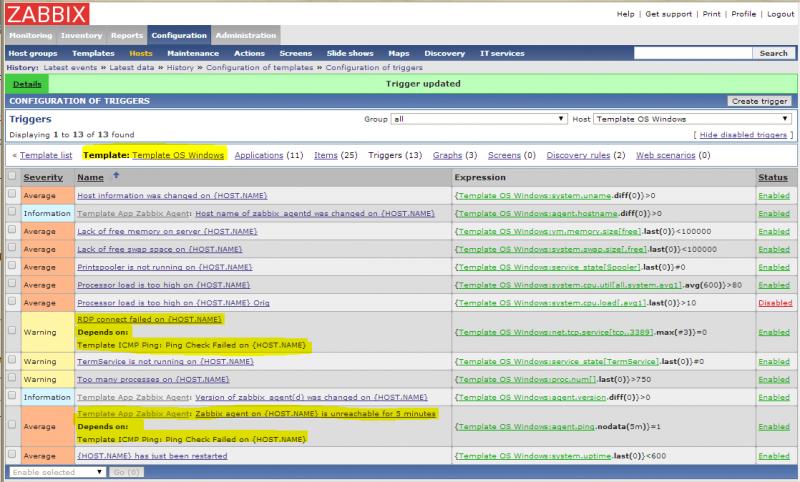Select the Configuration tab
The height and width of the screenshot is (482, 800).
pyautogui.click(x=179, y=35)
